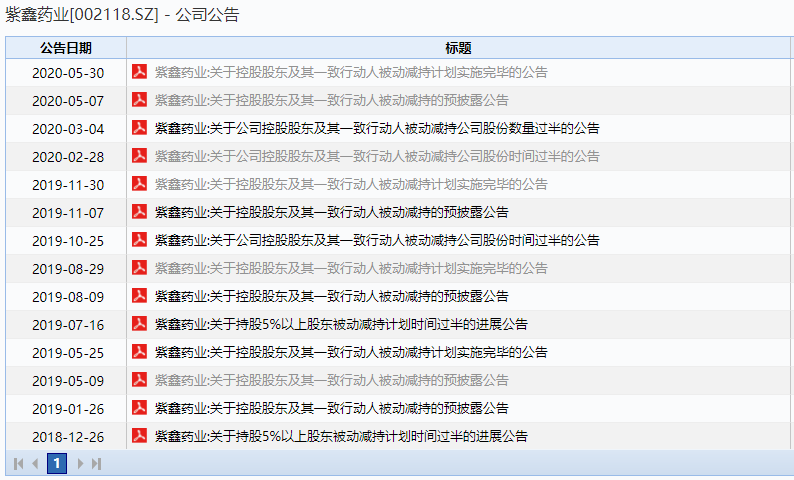
Task: Open 2020-02-28 股份时间过半 announcement link
Action: coord(377,156)
